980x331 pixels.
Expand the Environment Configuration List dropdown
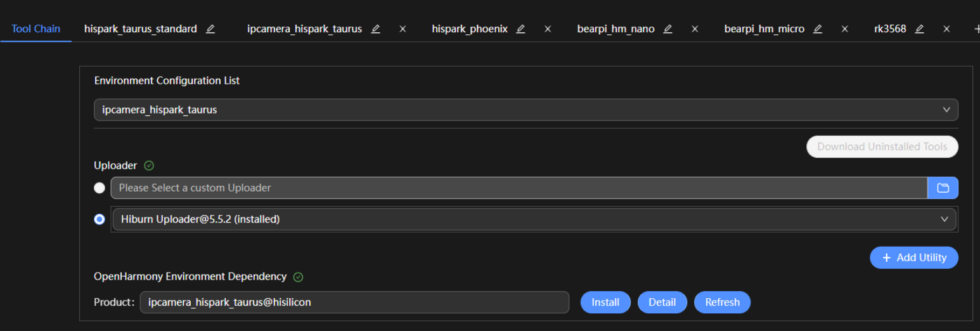point(525,110)
